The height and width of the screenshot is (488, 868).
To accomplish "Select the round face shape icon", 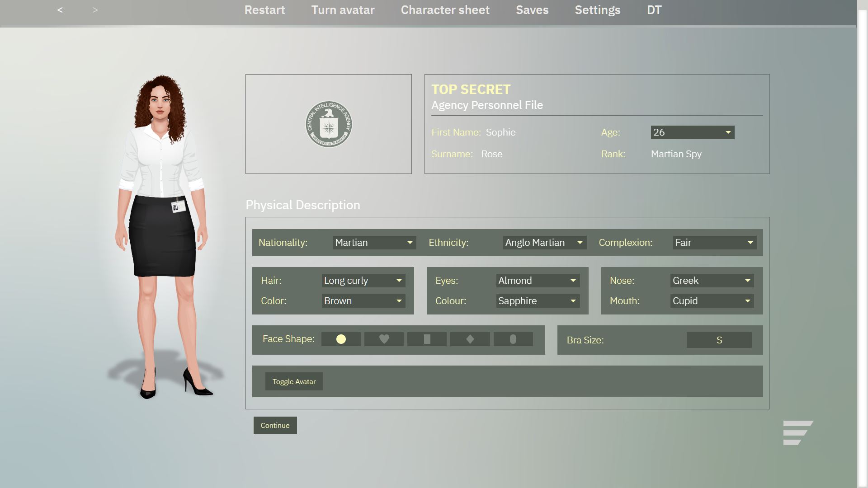I will [341, 339].
